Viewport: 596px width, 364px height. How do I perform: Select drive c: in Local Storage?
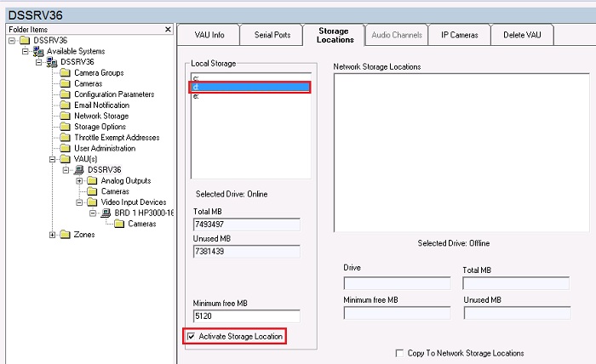click(x=251, y=78)
